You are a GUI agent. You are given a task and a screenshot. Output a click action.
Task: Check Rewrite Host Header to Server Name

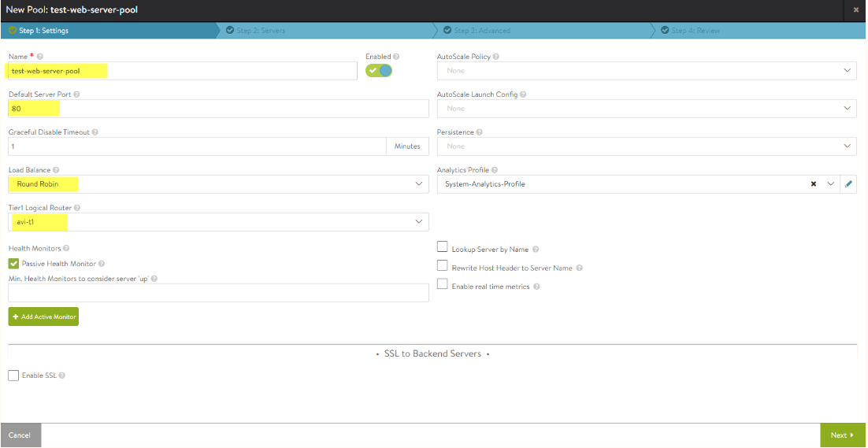coord(443,265)
